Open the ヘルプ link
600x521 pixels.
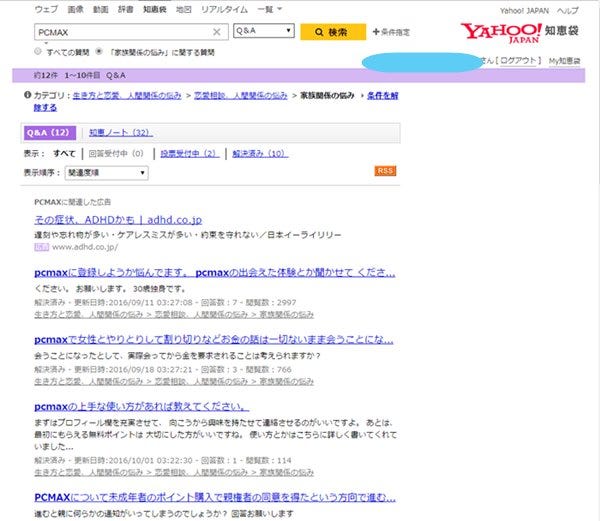pyautogui.click(x=567, y=11)
